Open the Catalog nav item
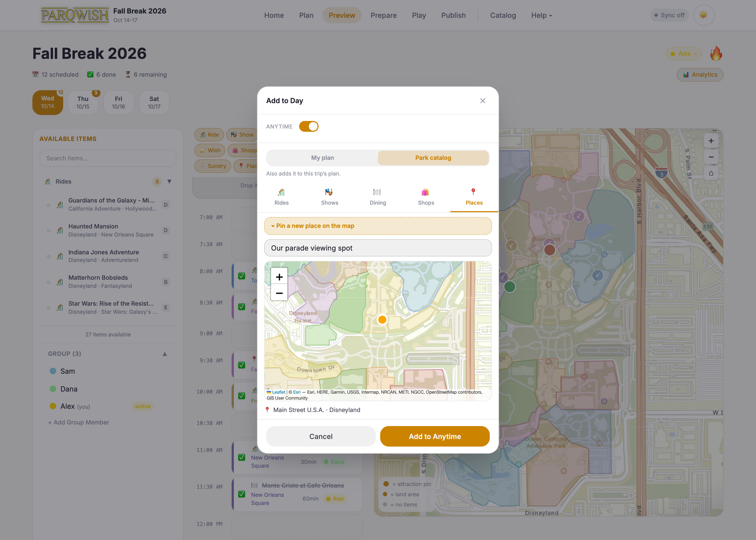 coord(503,15)
